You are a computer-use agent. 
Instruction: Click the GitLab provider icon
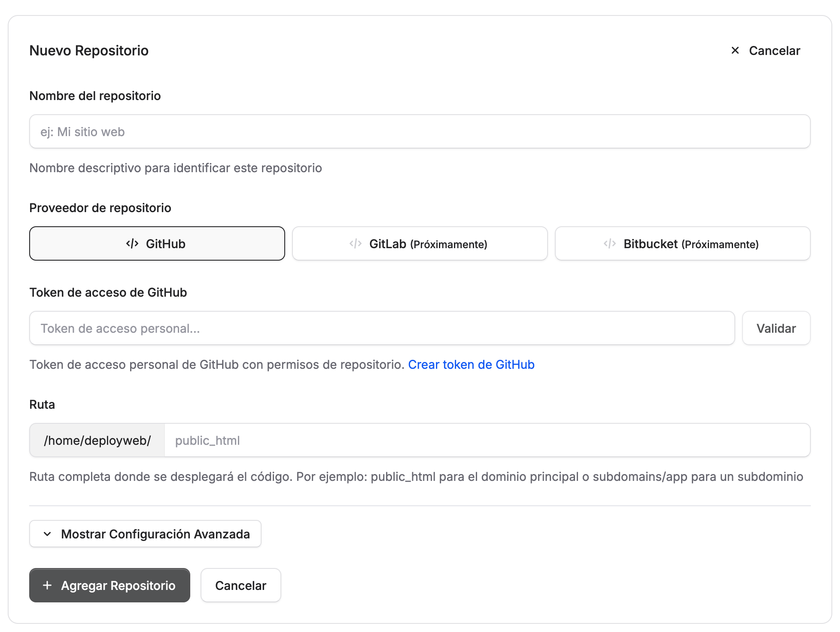coord(355,243)
